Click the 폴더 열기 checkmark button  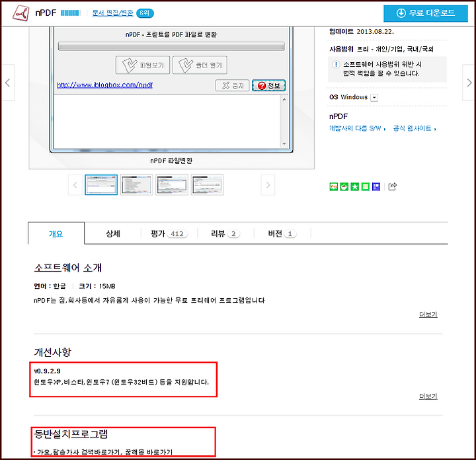point(200,65)
